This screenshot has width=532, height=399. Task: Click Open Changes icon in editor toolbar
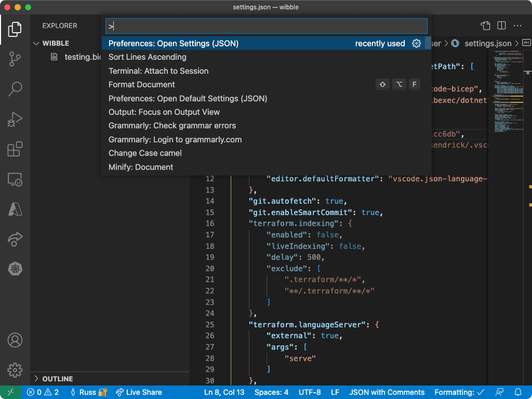[x=486, y=26]
